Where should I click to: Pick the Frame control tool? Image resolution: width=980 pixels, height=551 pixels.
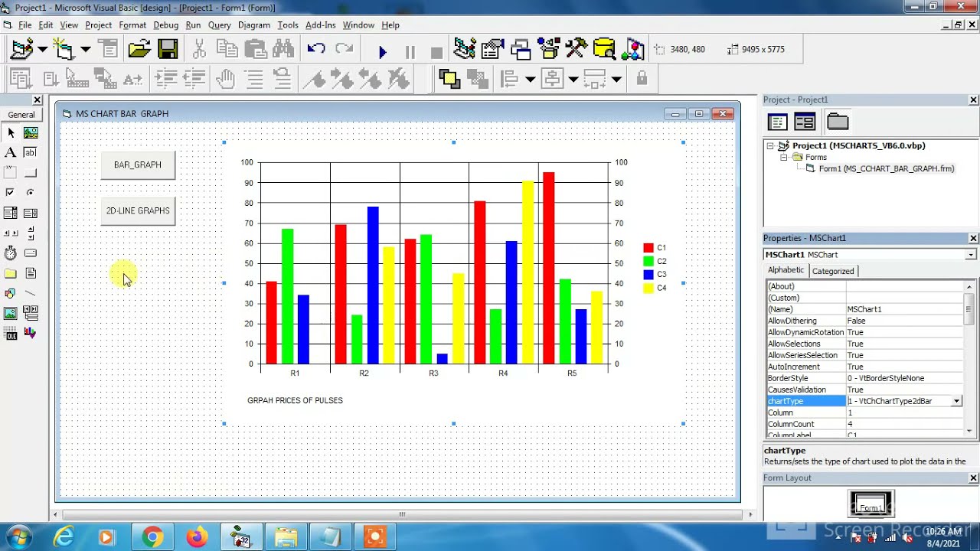(11, 173)
